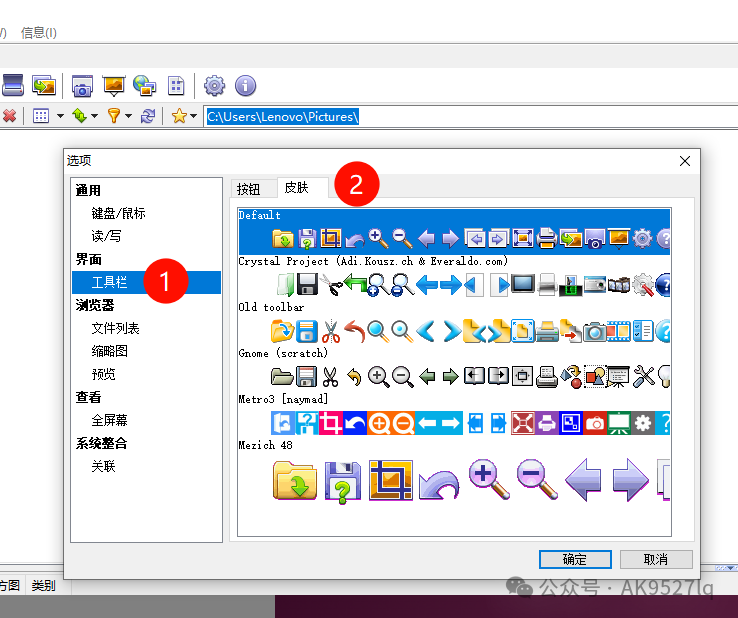The height and width of the screenshot is (618, 738).
Task: Click the floppy save icon in Crystal Project row
Action: [307, 284]
